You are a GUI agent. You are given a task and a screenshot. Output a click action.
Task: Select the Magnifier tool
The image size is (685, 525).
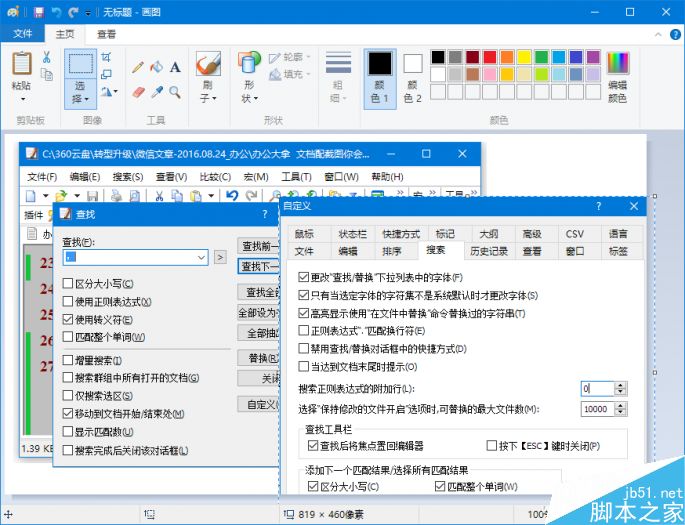[175, 92]
